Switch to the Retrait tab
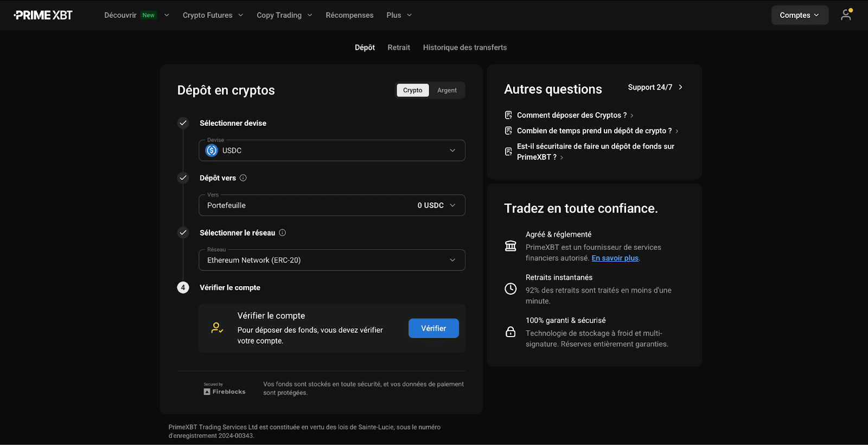Viewport: 868px width, 445px height. pos(399,48)
